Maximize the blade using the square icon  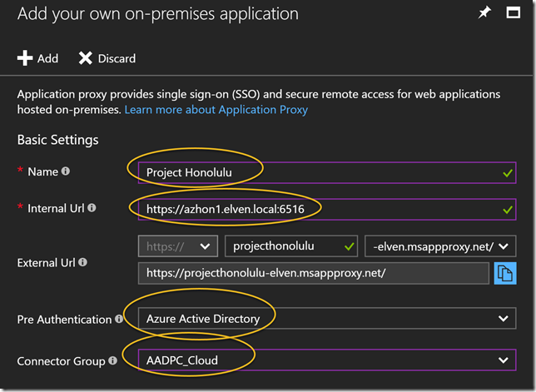click(514, 13)
